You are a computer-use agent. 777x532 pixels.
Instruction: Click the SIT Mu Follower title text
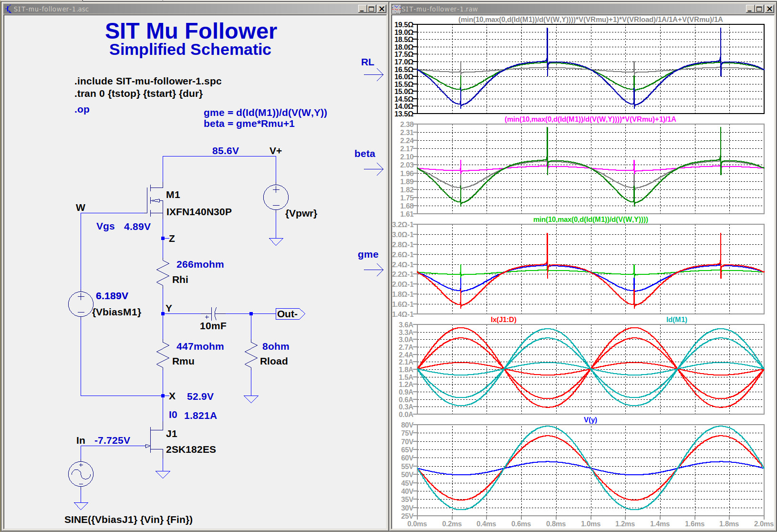coord(191,31)
